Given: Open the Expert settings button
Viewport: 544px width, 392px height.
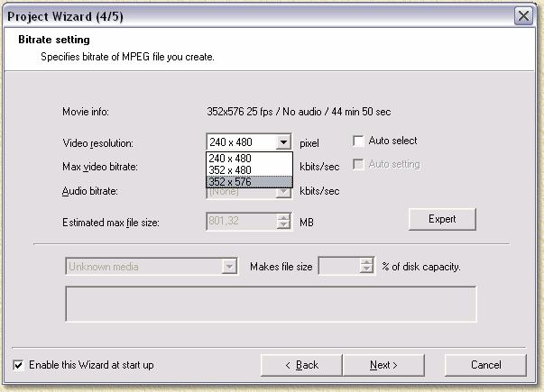Looking at the screenshot, I should pyautogui.click(x=442, y=219).
